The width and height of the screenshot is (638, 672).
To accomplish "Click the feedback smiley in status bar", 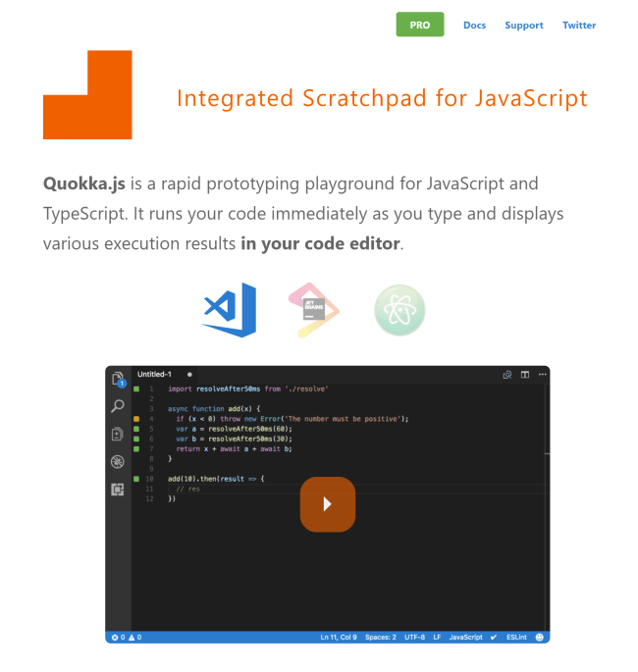I will click(x=539, y=638).
